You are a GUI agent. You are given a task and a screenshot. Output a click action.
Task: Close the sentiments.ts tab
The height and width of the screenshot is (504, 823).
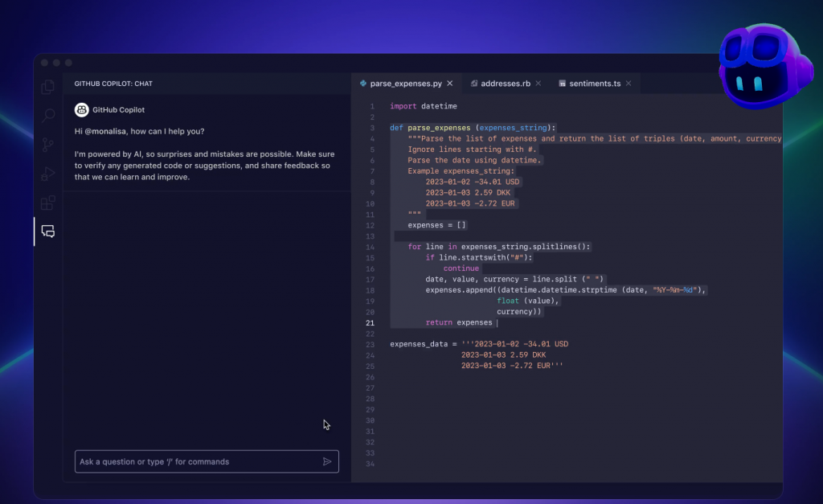pyautogui.click(x=629, y=83)
